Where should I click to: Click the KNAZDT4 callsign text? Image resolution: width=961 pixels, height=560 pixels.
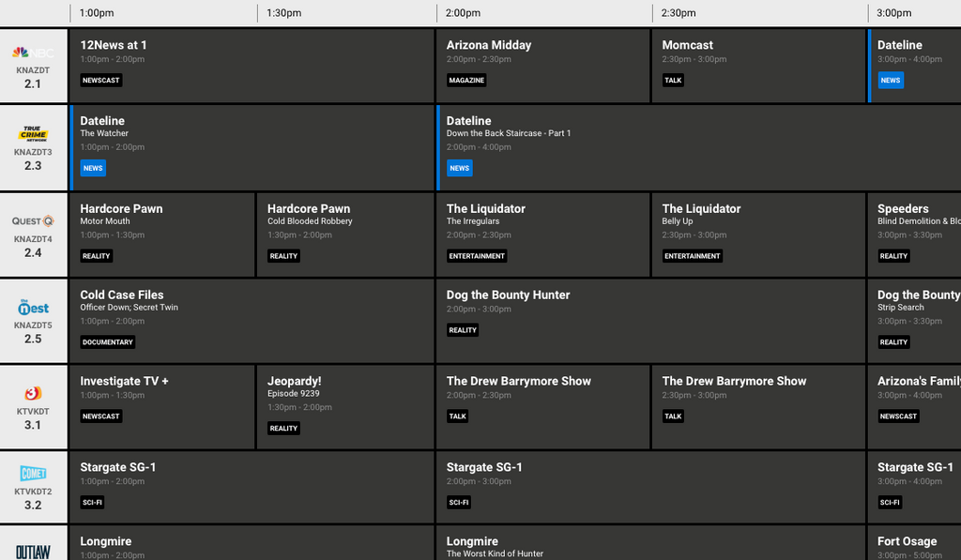pyautogui.click(x=33, y=239)
